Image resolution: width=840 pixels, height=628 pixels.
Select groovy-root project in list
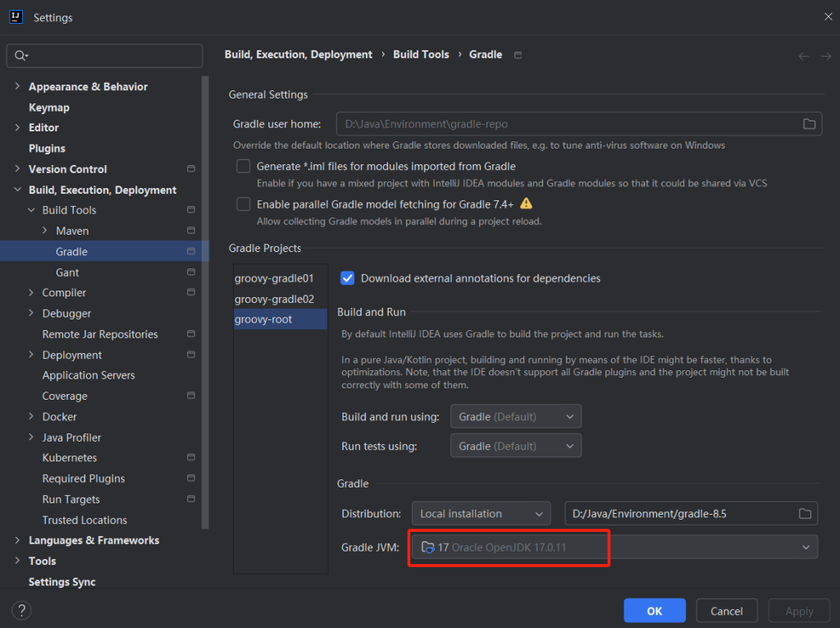click(x=281, y=319)
